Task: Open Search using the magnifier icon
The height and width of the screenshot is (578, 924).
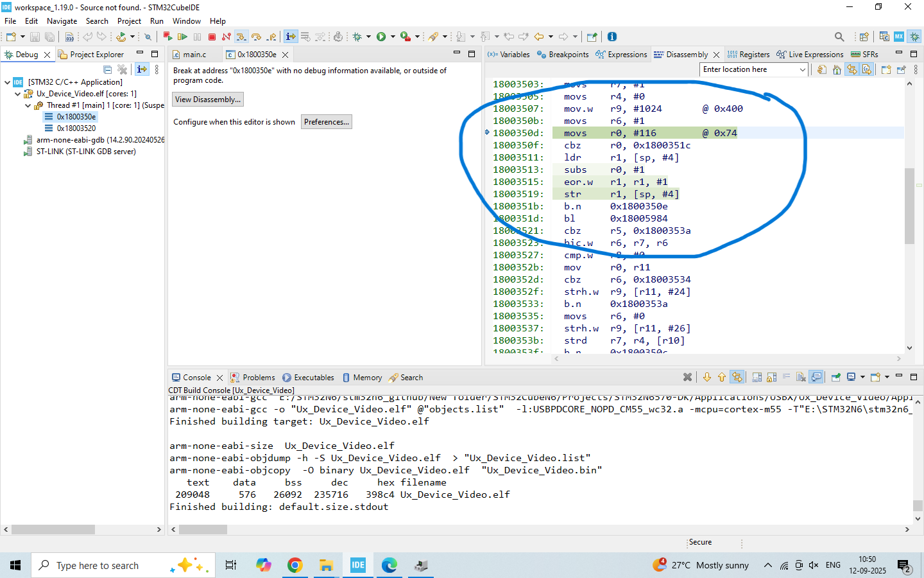Action: (839, 37)
